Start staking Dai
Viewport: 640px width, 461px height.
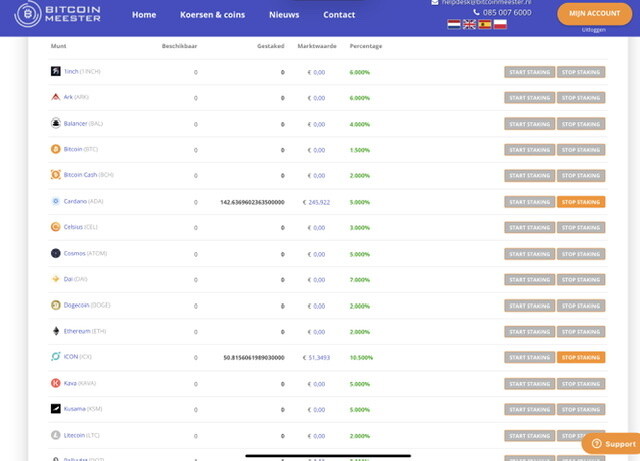point(529,280)
